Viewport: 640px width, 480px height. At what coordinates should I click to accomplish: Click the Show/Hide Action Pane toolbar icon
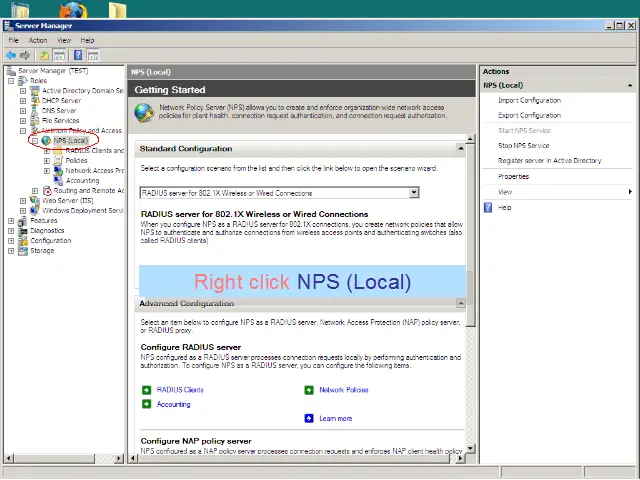pos(93,55)
